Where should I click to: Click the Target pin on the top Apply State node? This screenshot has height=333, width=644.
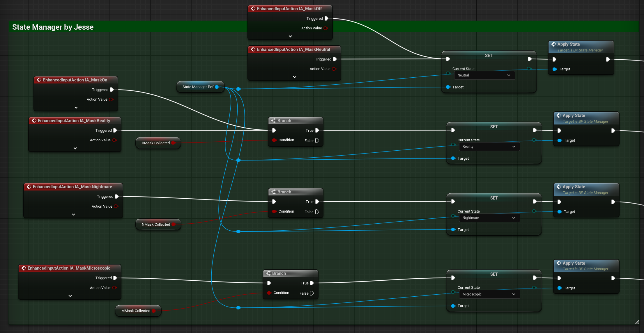[x=554, y=69]
